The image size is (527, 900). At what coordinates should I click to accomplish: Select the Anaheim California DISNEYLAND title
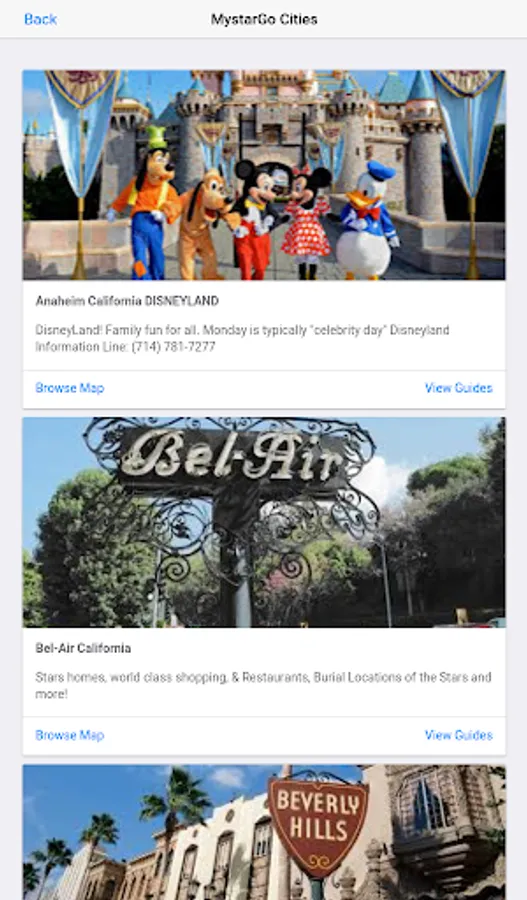click(x=127, y=301)
